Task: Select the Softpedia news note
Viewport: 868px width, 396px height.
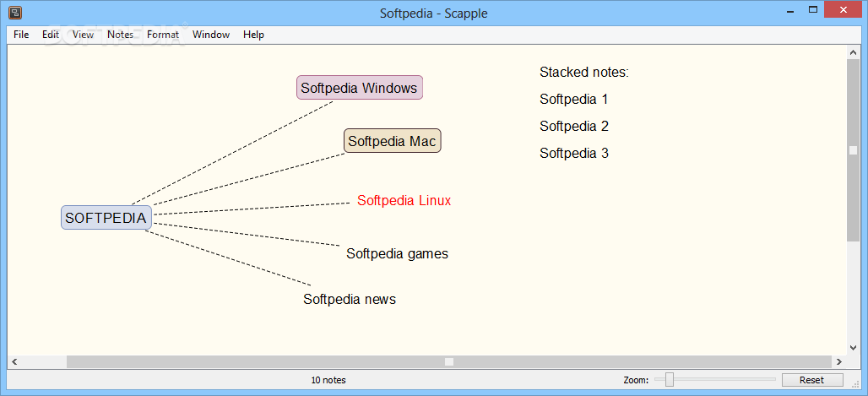Action: click(x=350, y=299)
